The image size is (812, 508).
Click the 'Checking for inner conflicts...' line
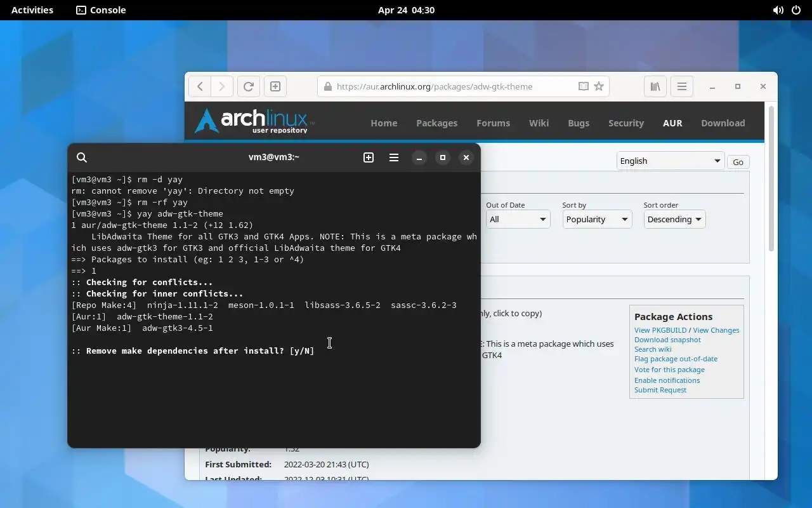pos(157,293)
